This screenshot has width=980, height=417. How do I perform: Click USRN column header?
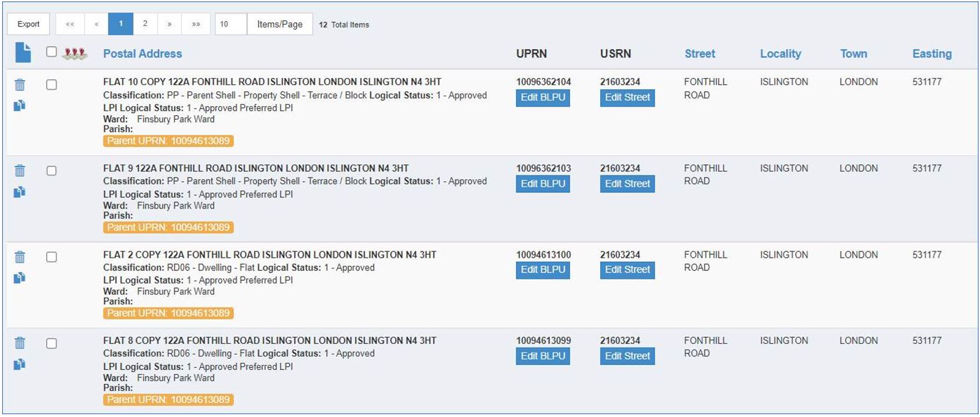point(616,53)
